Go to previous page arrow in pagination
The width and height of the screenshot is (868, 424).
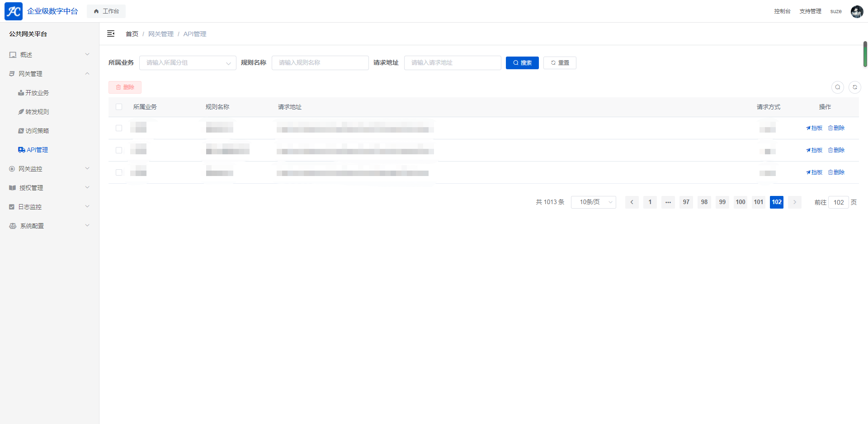click(x=632, y=202)
